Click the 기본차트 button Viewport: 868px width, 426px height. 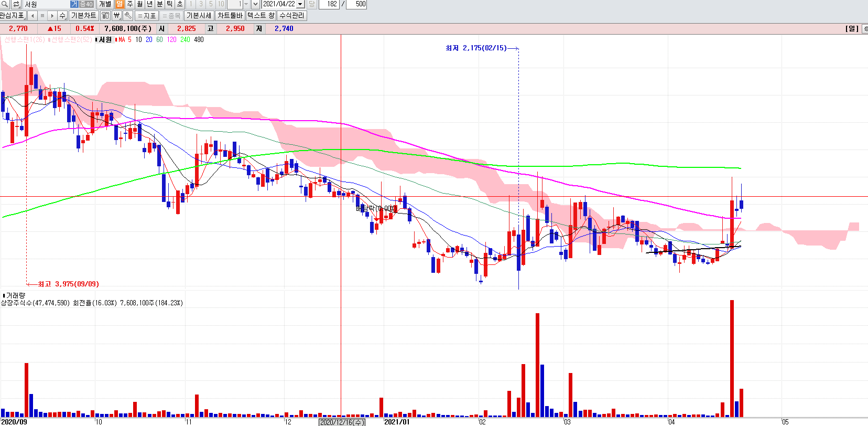83,16
